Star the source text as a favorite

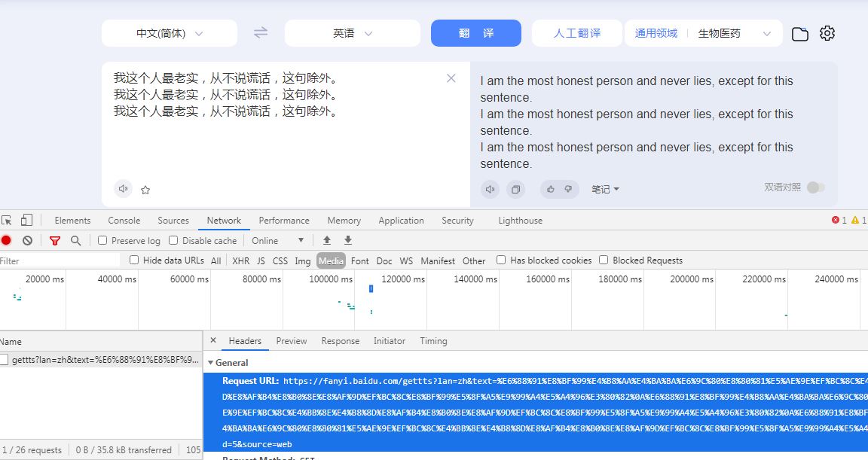click(x=145, y=190)
